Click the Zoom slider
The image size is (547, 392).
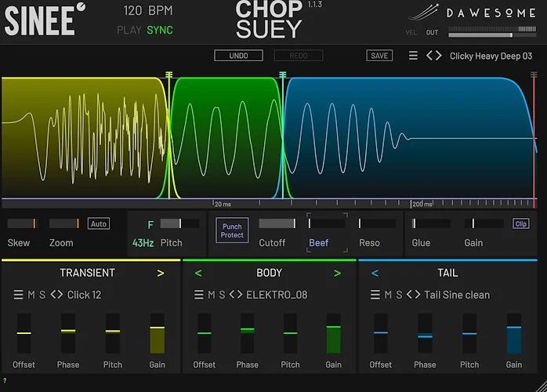click(64, 223)
